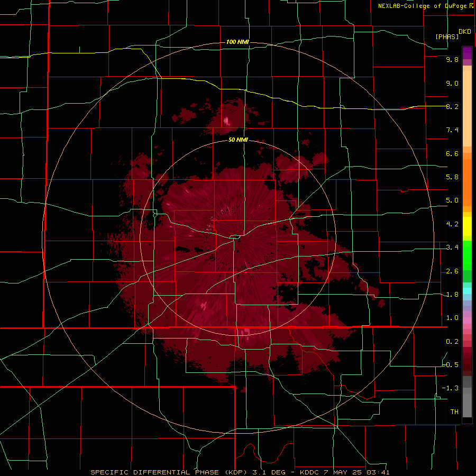Click the 2.6 scale label
The width and height of the screenshot is (476, 476).
pos(452,271)
